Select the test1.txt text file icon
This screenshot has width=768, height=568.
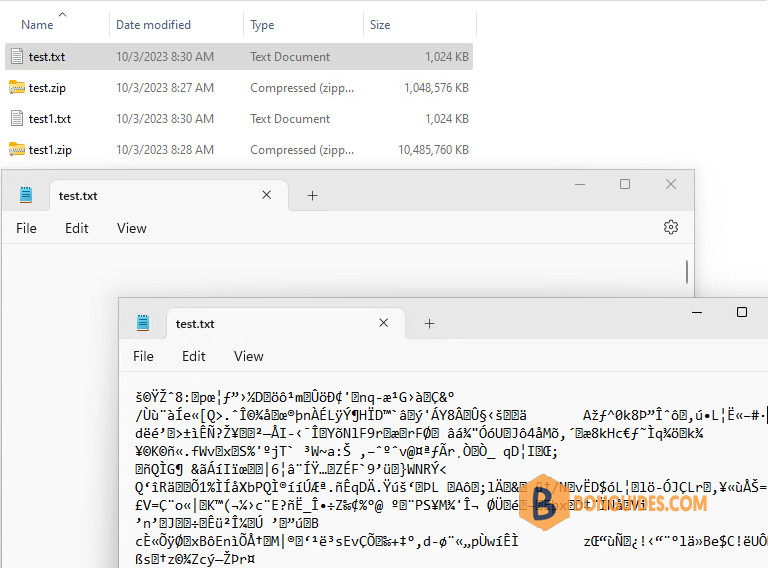click(x=17, y=118)
